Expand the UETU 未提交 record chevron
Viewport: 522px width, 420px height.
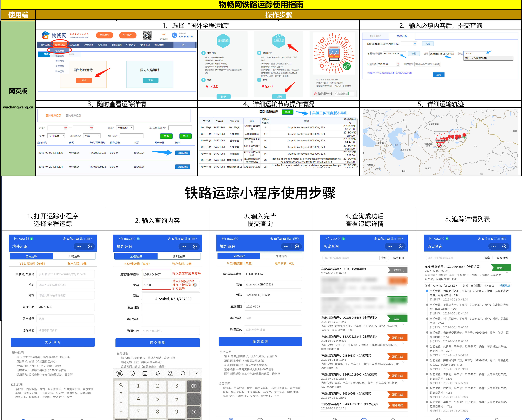403,271
